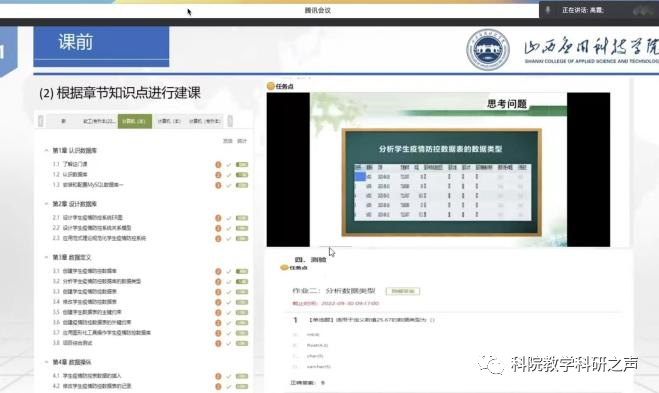Click the orange task-count icon on row 2.1
This screenshot has height=393, width=659.
pyautogui.click(x=218, y=218)
